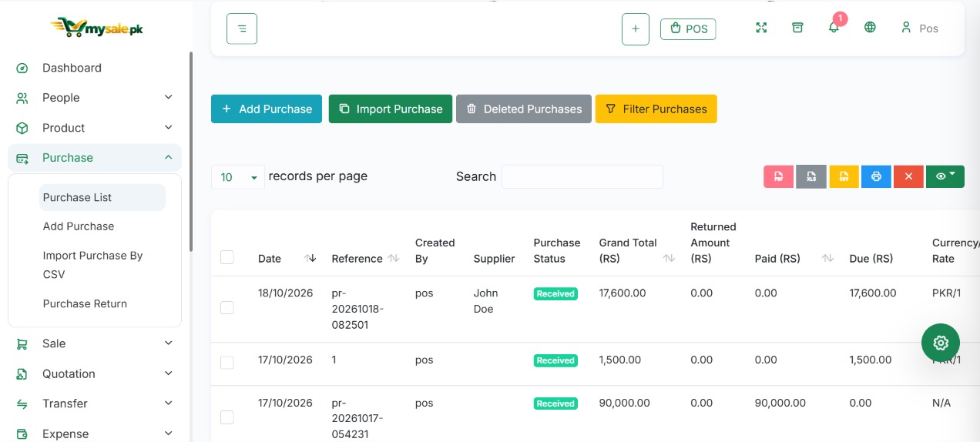Open the records per page dropdown
Viewport: 980px width, 442px height.
[x=238, y=177]
